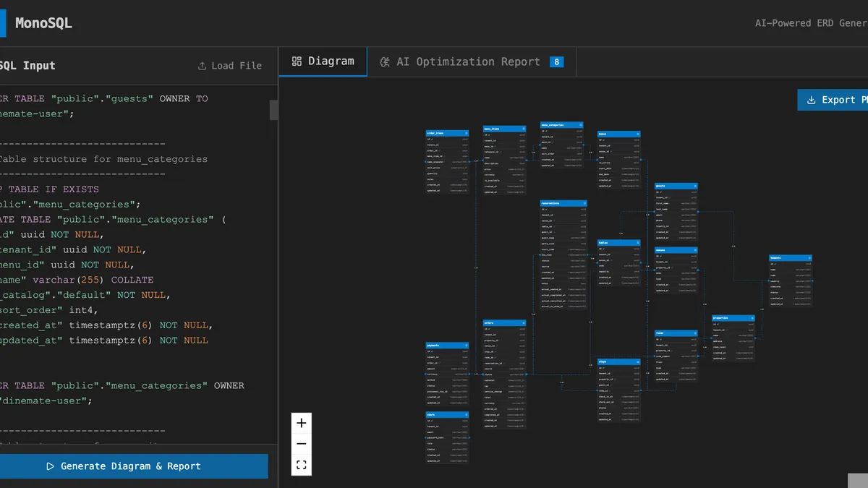The image size is (868, 488).
Task: Click the table icon in reservations header
Action: coord(584,203)
